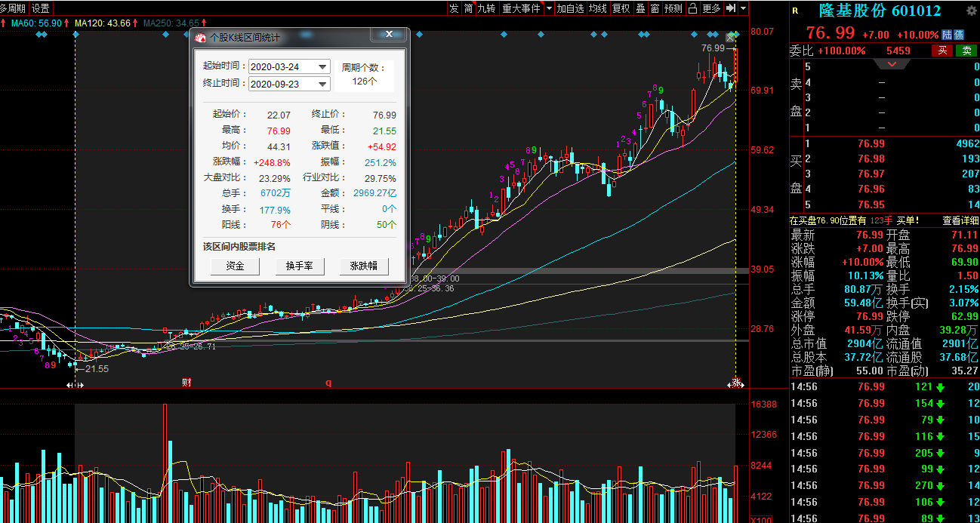Close the gray X mark on chart

pyautogui.click(x=731, y=38)
